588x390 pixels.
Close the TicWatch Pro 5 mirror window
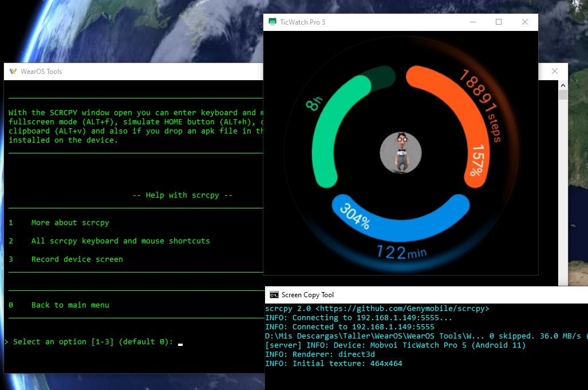tap(525, 22)
